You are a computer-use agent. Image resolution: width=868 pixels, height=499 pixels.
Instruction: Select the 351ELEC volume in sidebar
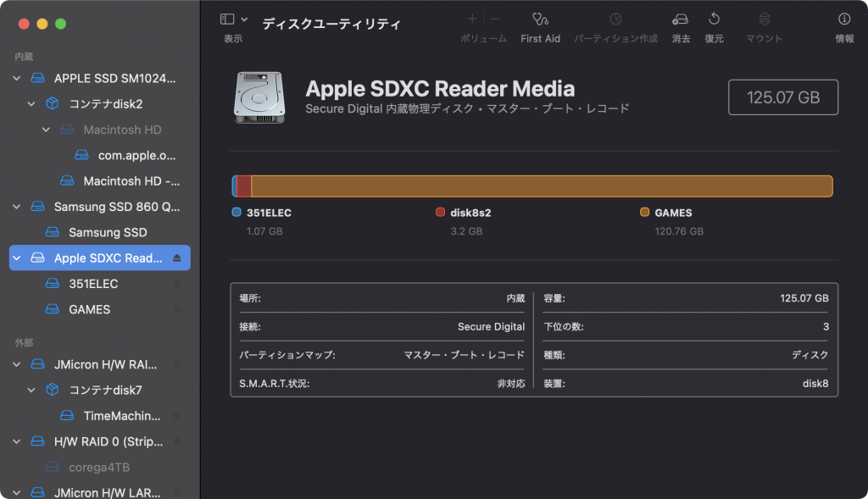pos(93,284)
